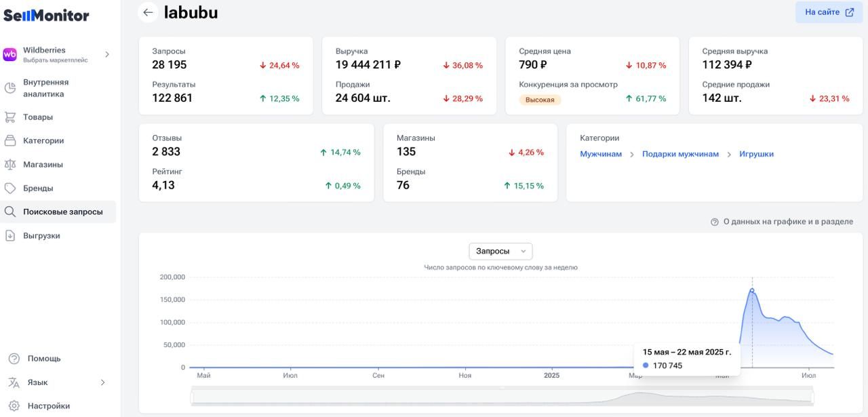Expand the Язык language submenu
The height and width of the screenshot is (417, 868).
coord(103,382)
